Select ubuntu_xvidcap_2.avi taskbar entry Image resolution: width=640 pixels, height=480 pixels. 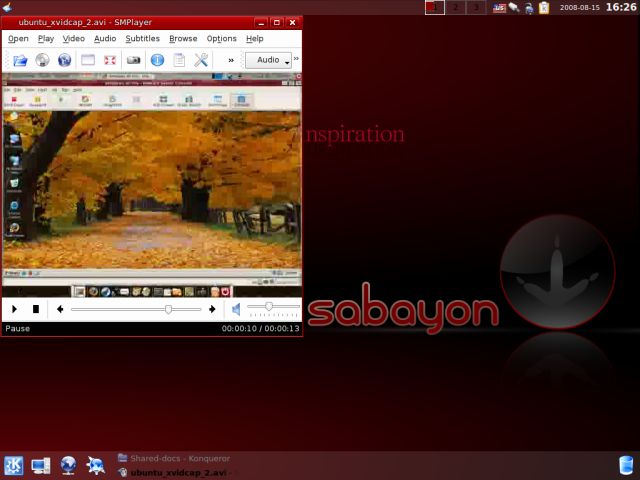point(174,473)
